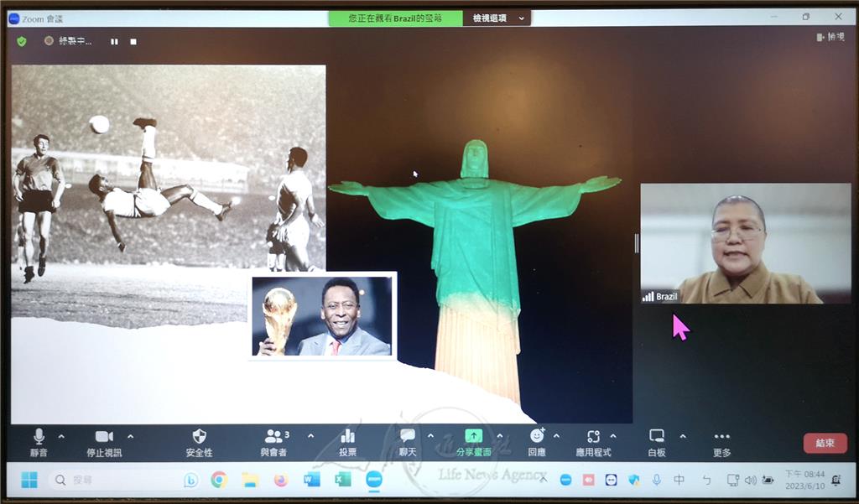This screenshot has width=859, height=504.
Task: Expand the chat options arrow
Action: pos(430,436)
